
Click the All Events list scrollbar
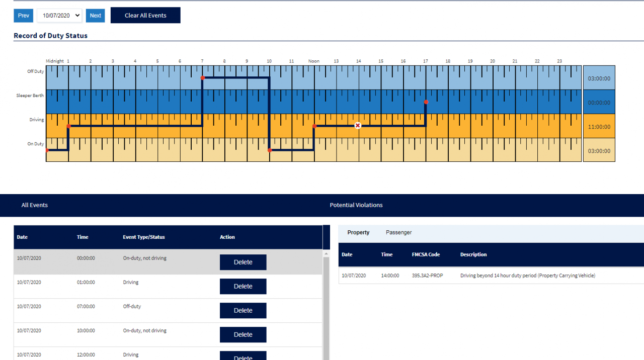coord(326,302)
